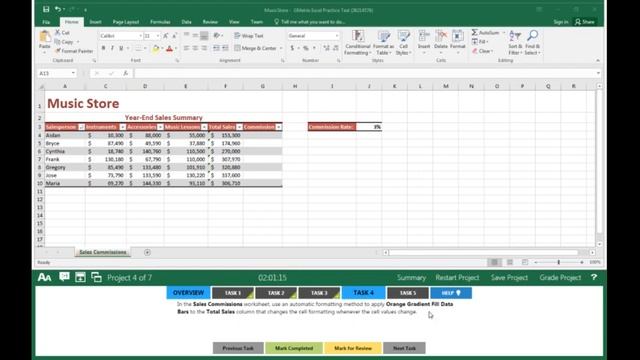Open the font name dropdown
Image resolution: width=640 pixels, height=360 pixels.
[x=140, y=36]
